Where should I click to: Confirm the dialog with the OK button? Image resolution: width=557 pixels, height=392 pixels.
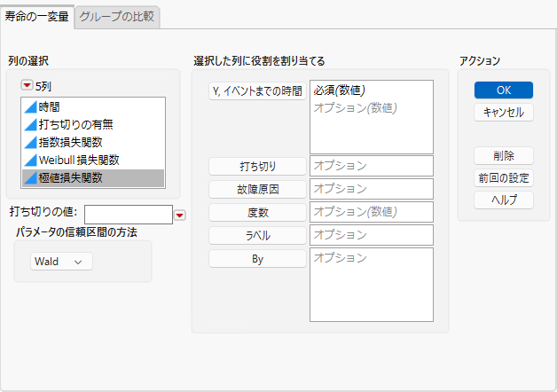tap(504, 90)
